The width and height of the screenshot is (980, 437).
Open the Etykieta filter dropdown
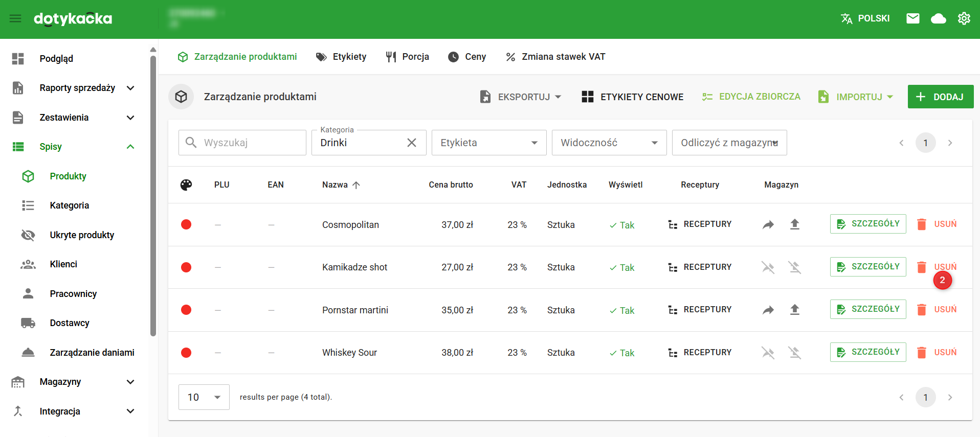488,143
